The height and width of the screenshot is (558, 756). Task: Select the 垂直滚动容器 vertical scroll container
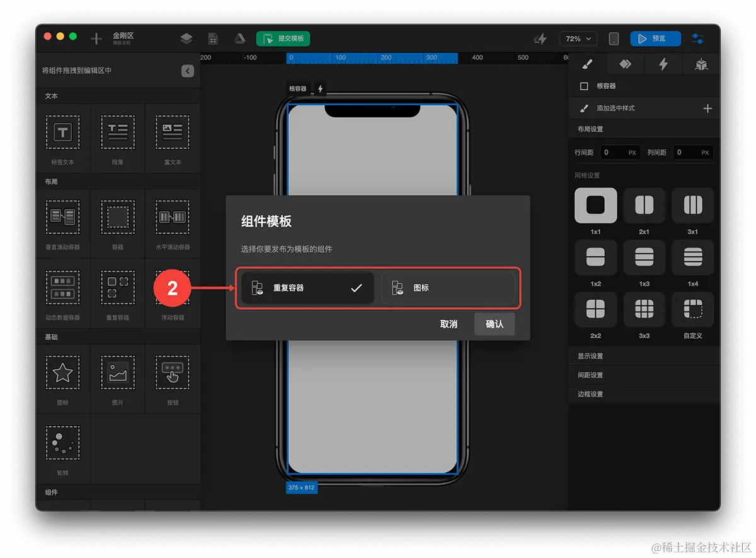63,224
